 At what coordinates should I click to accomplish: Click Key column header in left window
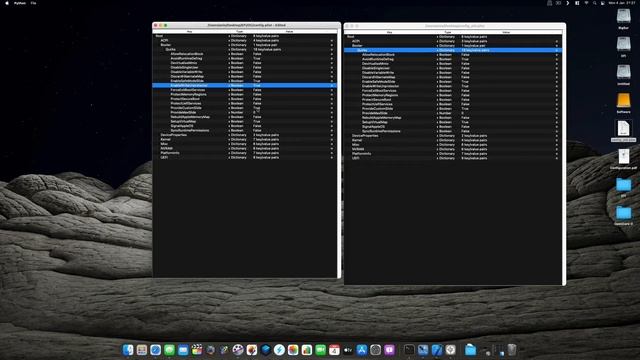pos(189,31)
